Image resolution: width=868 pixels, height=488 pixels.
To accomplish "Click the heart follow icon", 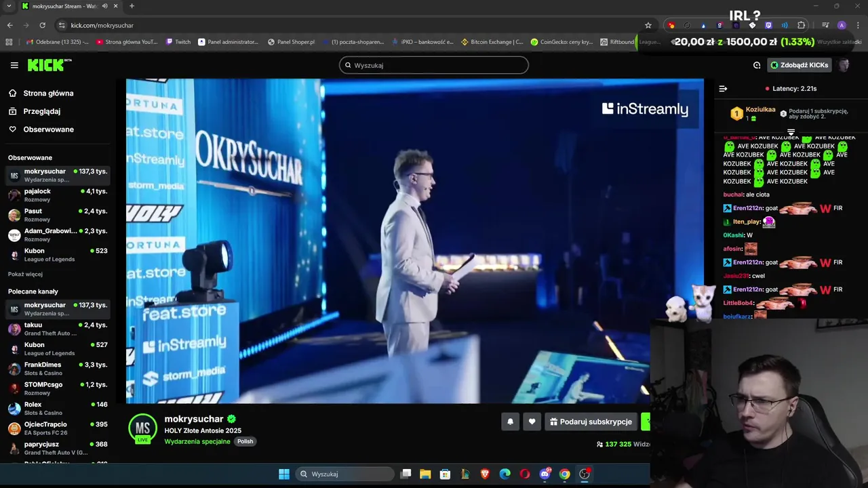I will point(532,422).
